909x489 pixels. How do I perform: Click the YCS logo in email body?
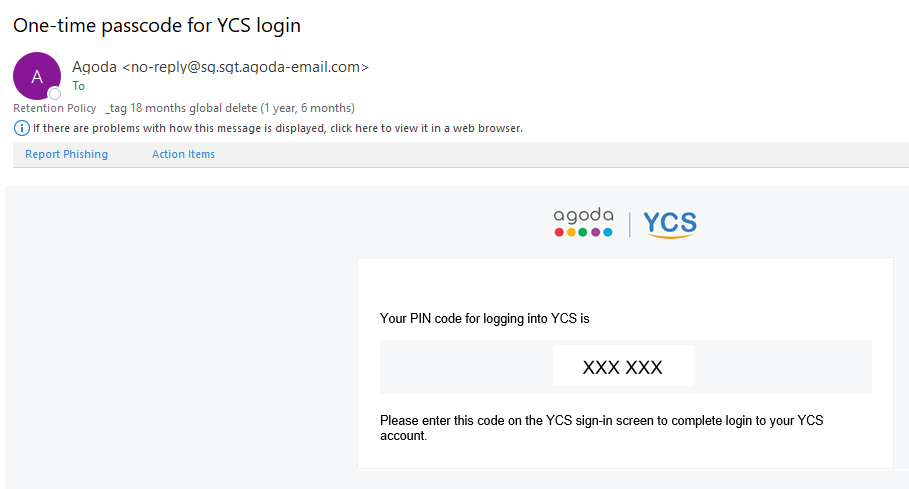pyautogui.click(x=670, y=224)
